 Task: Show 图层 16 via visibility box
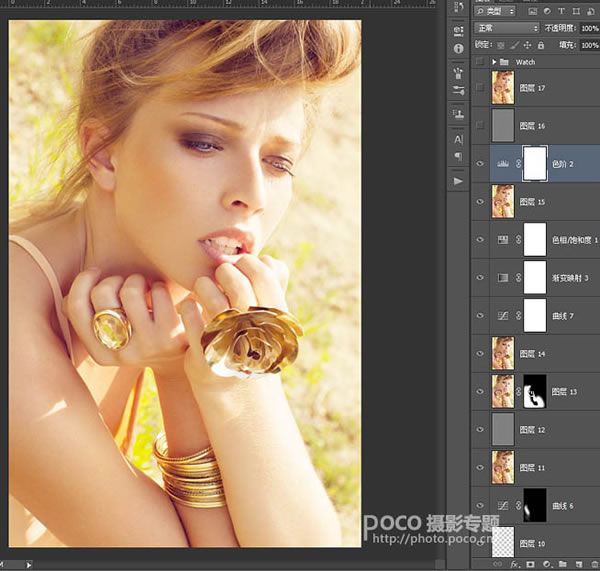click(x=479, y=125)
